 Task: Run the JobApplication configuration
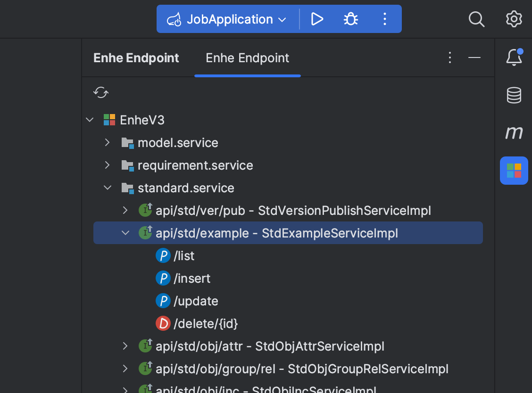[317, 19]
